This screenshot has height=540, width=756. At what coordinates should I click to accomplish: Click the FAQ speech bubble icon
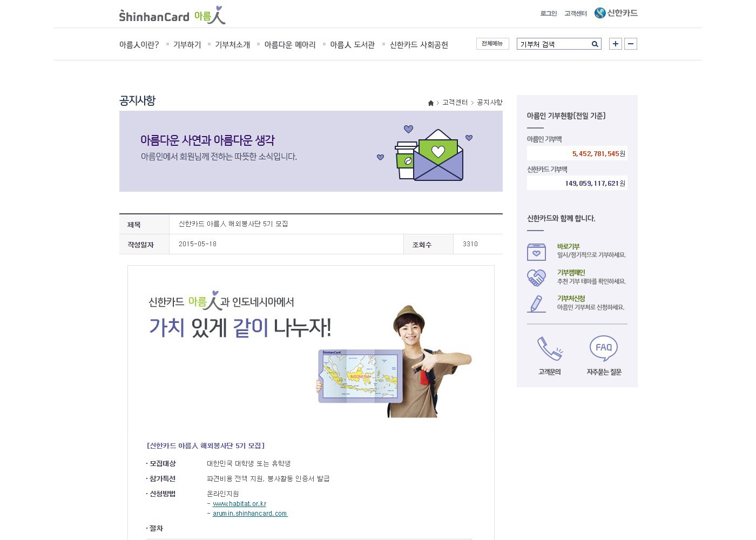(x=604, y=349)
